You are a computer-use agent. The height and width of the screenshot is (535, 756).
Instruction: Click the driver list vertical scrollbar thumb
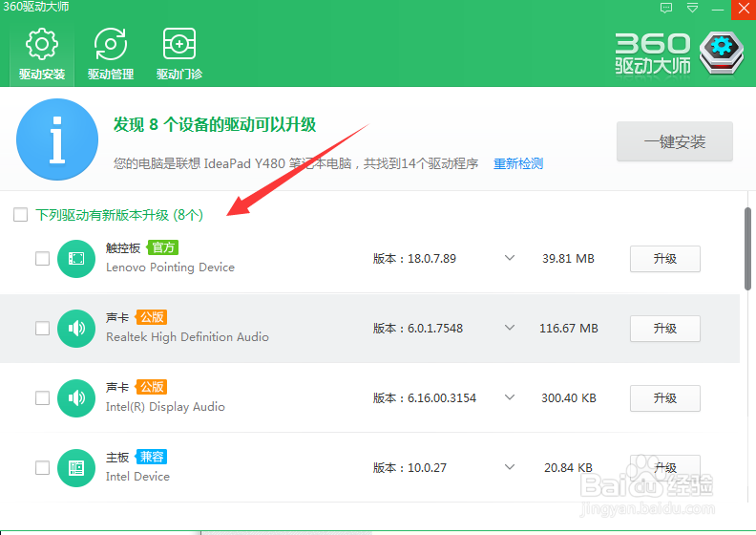click(x=747, y=249)
